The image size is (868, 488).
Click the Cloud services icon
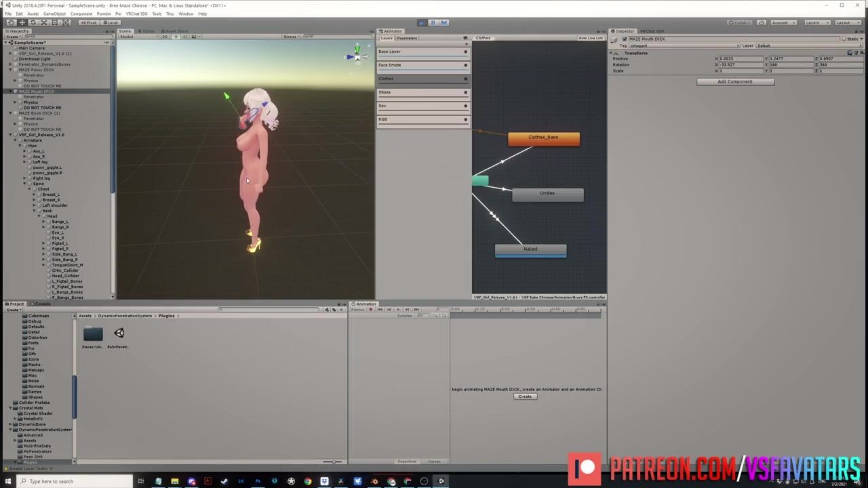click(762, 22)
